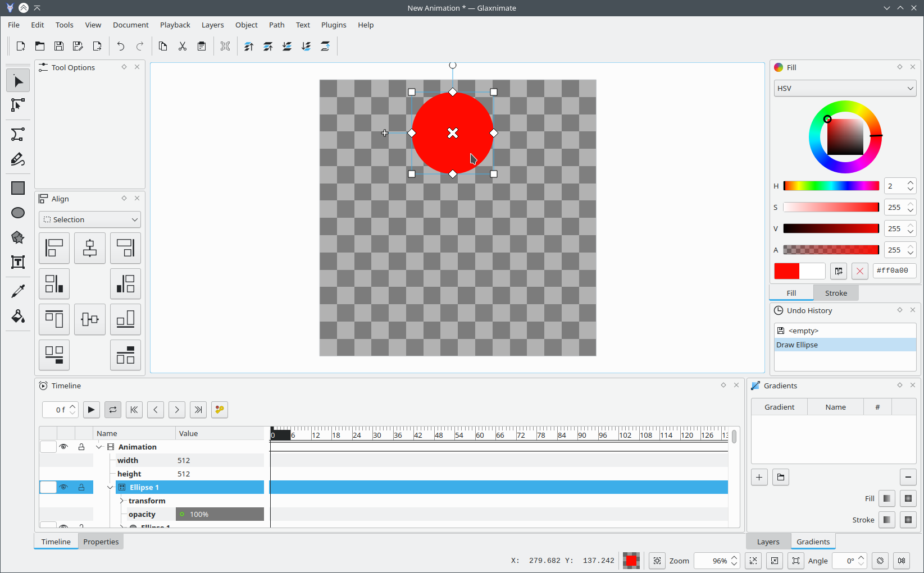The width and height of the screenshot is (924, 573).
Task: Open the Playback menu
Action: (x=175, y=25)
